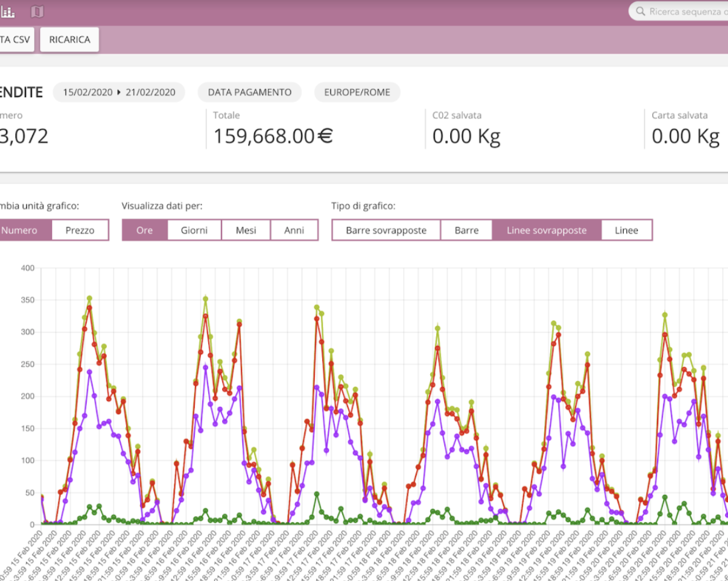Select Linee sovrapposte chart type
Screen dimensions: 728x581
point(547,230)
